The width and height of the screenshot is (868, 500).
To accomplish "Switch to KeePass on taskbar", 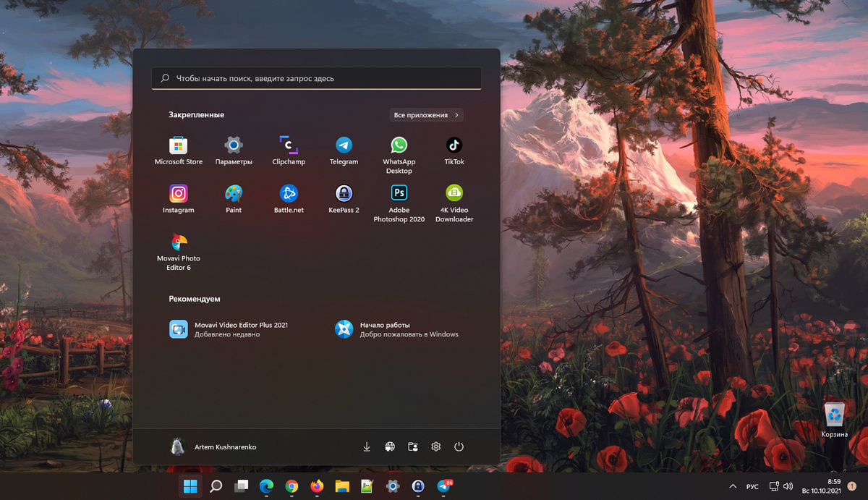I will coord(418,486).
